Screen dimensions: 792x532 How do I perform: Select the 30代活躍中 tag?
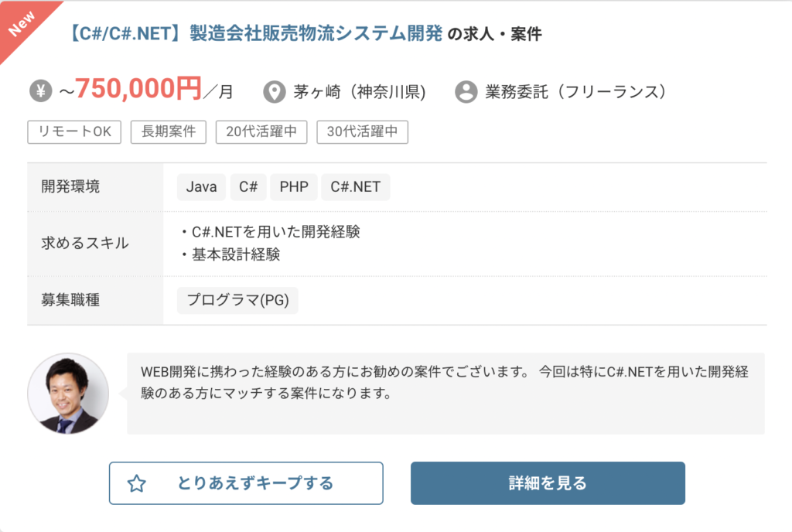[x=362, y=131]
